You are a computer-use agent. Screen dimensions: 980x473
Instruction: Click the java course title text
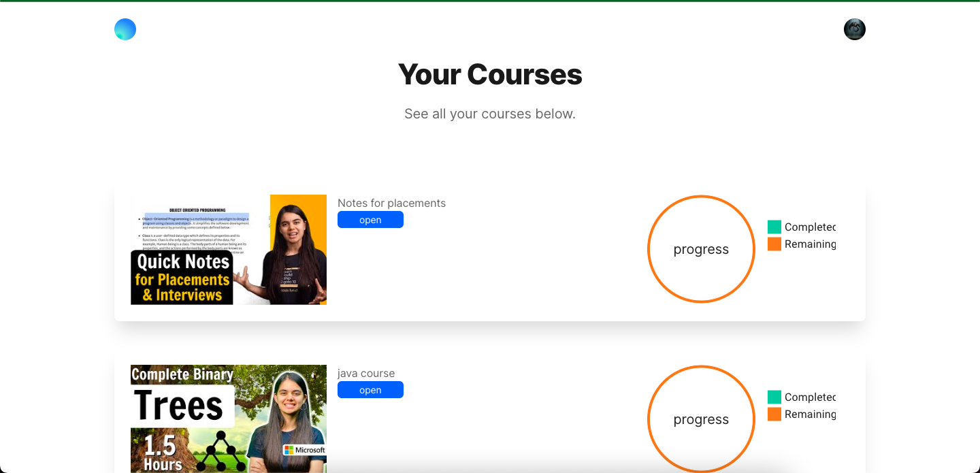click(x=366, y=373)
